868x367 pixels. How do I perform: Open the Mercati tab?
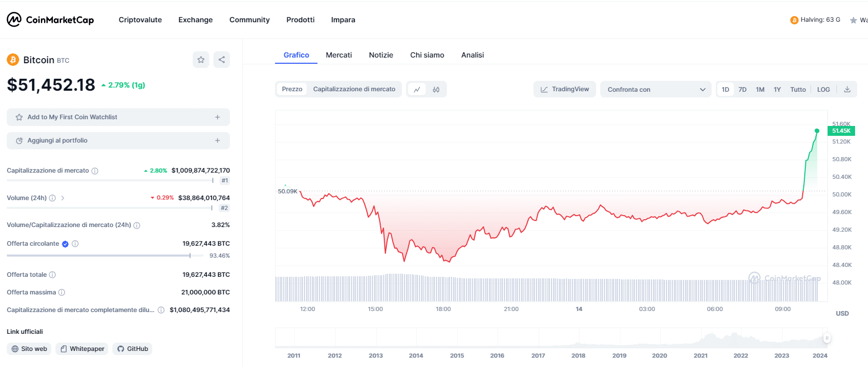[x=339, y=55]
